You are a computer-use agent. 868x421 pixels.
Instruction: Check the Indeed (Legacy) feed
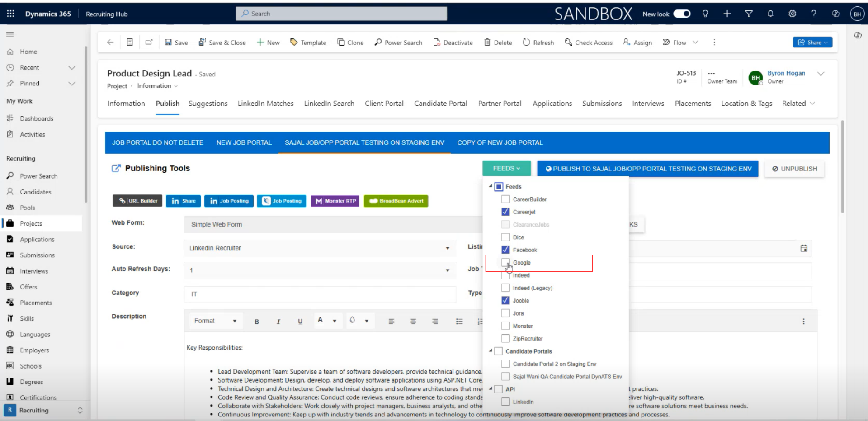pos(506,288)
